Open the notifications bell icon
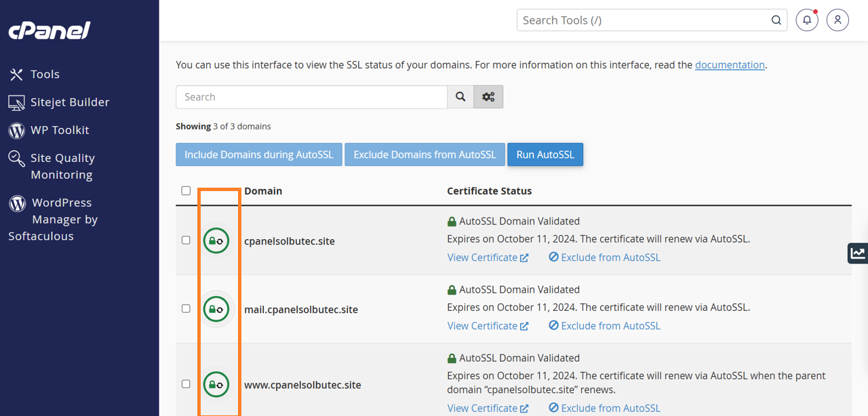This screenshot has width=868, height=416. tap(807, 20)
